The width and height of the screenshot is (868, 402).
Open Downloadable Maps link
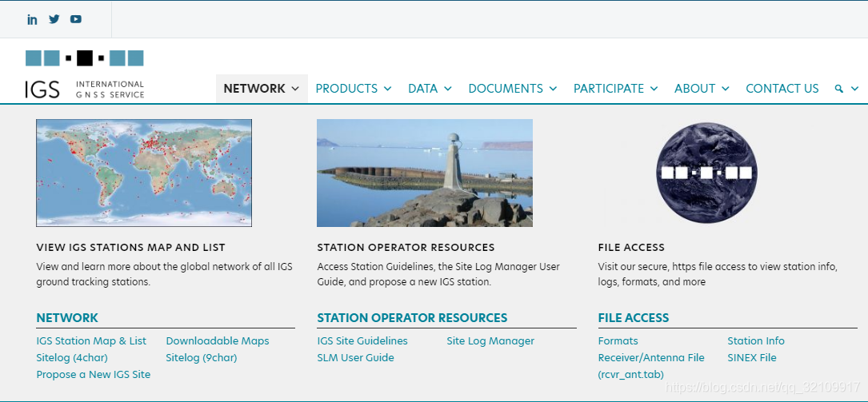pyautogui.click(x=218, y=341)
